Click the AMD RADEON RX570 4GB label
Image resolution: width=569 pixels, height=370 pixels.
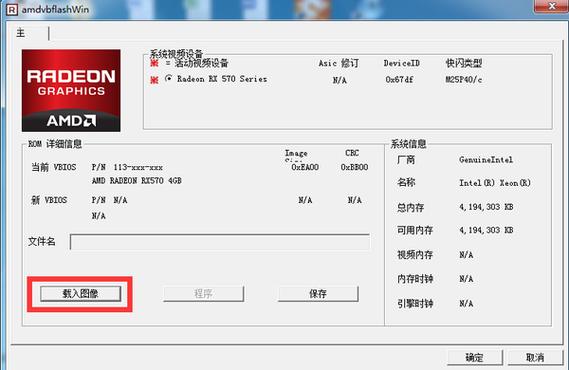tap(136, 180)
